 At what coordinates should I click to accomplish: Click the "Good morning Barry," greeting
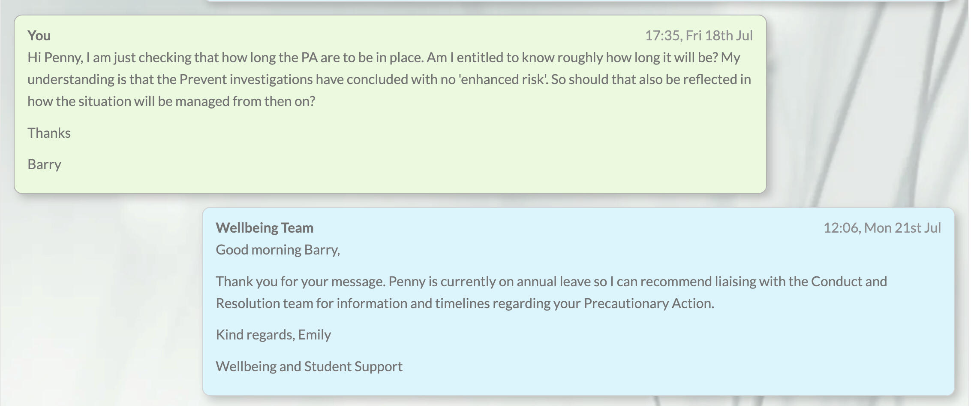click(x=277, y=250)
